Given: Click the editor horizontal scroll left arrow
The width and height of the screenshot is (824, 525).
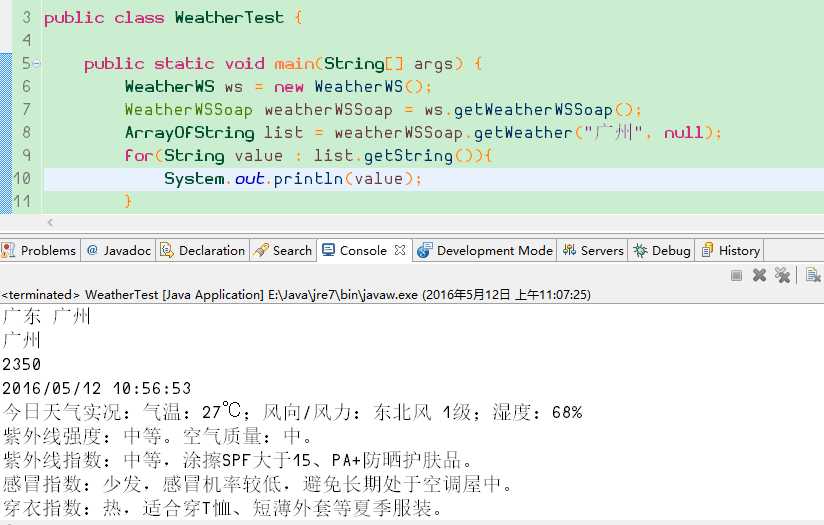Looking at the screenshot, I should click(x=50, y=223).
